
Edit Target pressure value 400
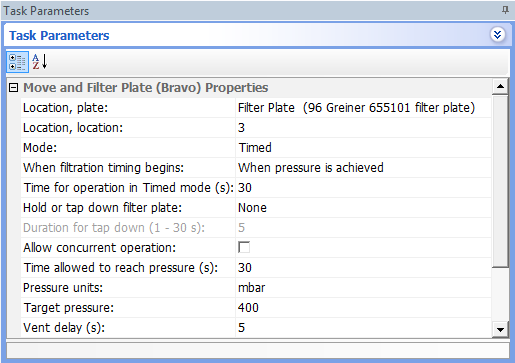pos(363,308)
